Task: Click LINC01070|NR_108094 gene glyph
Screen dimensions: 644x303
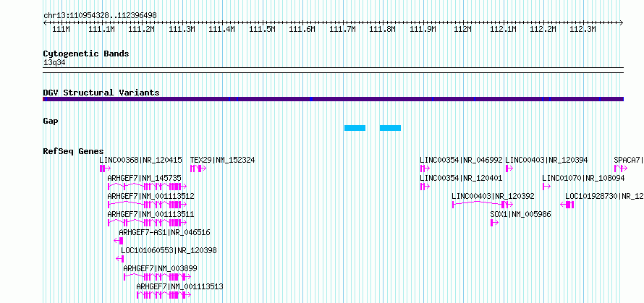Action: tap(546, 187)
